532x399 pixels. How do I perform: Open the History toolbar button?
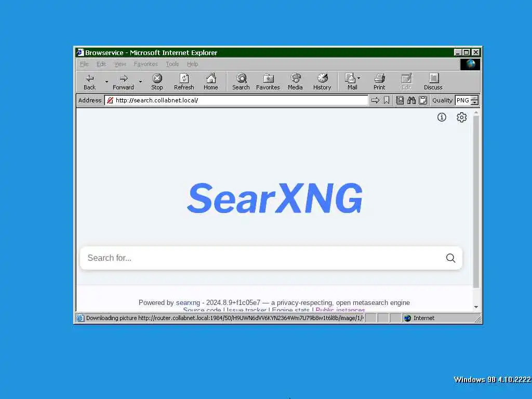coord(322,82)
